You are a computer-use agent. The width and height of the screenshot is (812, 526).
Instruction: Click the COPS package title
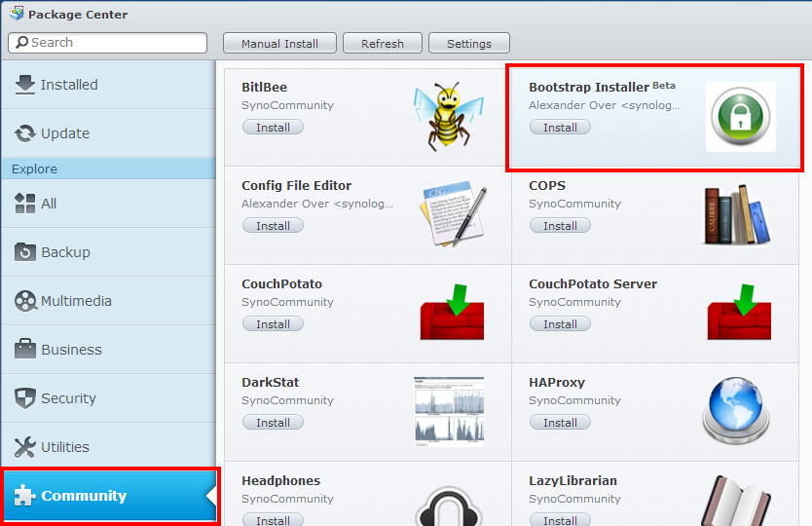point(547,185)
